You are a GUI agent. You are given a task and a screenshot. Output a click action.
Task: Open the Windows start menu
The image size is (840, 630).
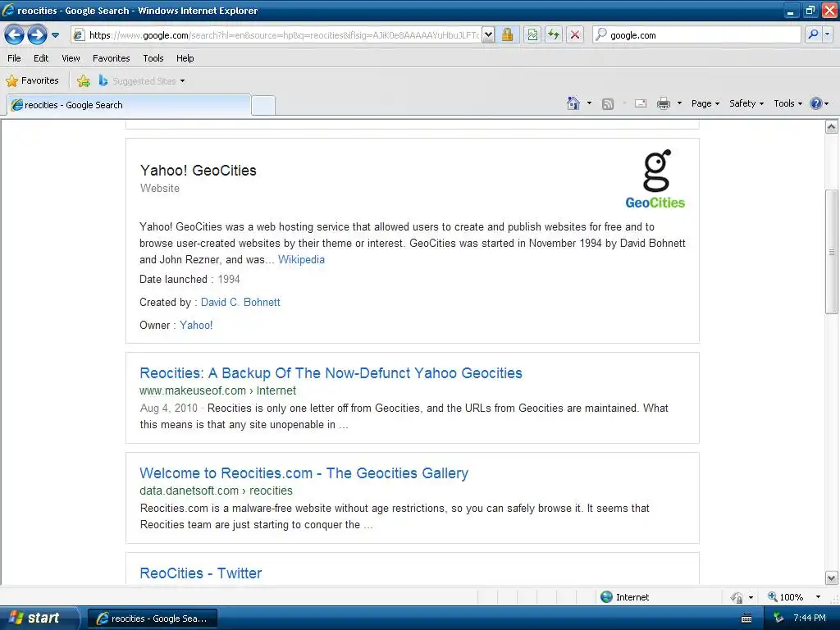pos(39,619)
